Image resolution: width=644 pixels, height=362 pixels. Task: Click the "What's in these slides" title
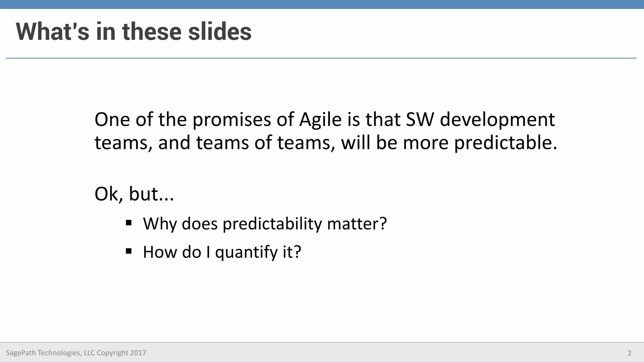click(x=134, y=32)
